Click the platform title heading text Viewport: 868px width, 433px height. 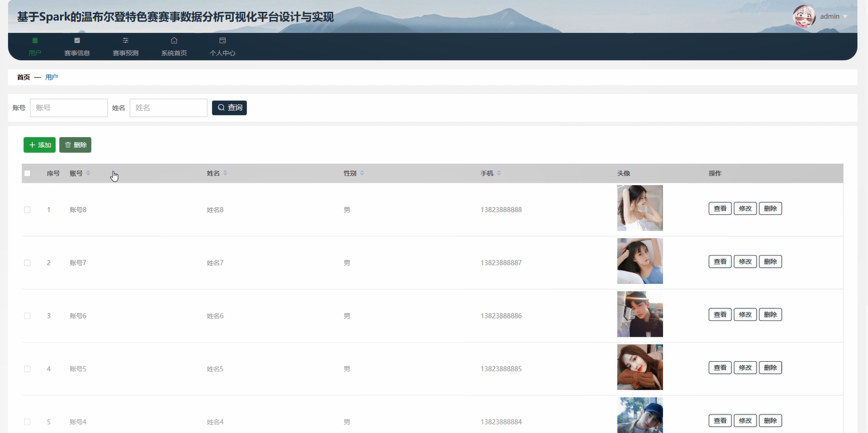[x=175, y=17]
